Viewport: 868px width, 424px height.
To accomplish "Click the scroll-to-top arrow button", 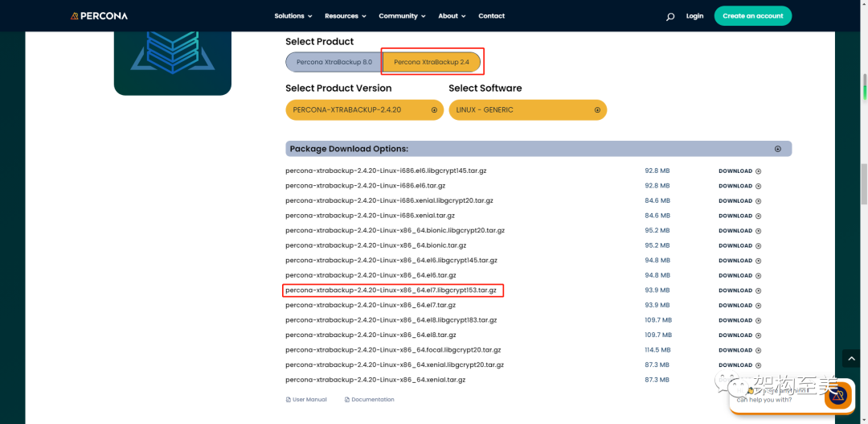I will tap(851, 358).
